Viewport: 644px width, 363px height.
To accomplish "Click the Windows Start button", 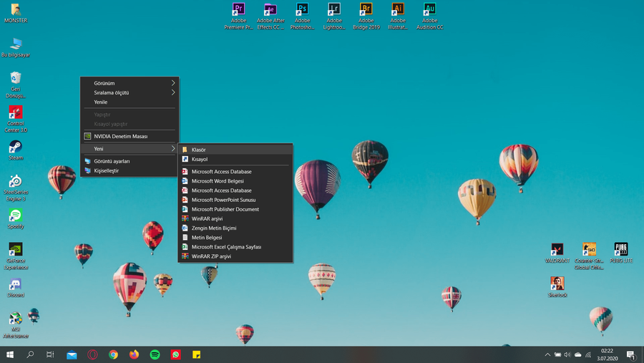I will [10, 354].
